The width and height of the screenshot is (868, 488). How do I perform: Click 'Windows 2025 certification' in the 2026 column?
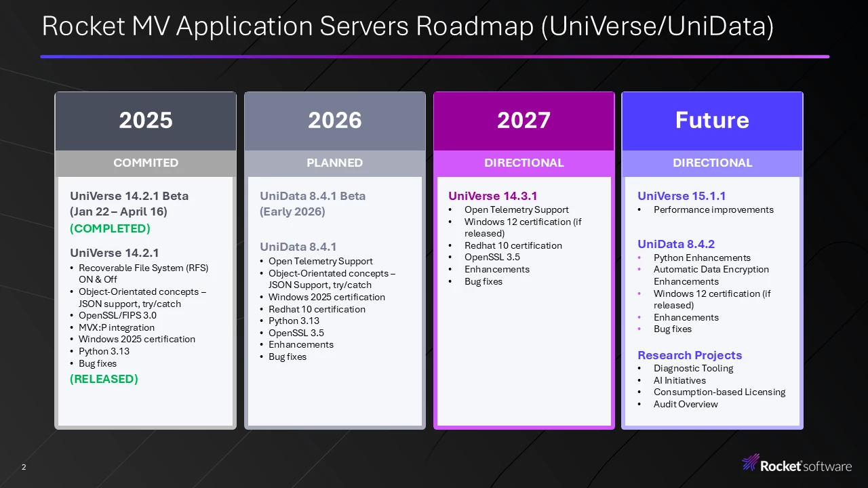[x=327, y=297]
